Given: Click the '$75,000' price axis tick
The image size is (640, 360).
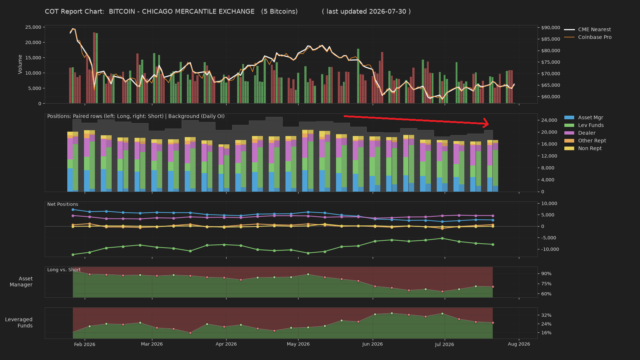Looking at the screenshot, I should [551, 62].
